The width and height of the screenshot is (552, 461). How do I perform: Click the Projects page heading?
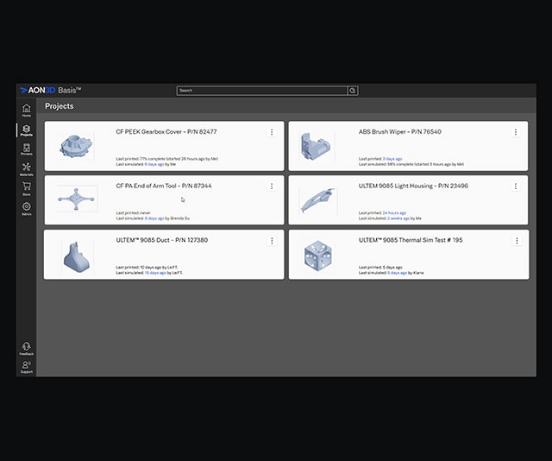(x=59, y=106)
